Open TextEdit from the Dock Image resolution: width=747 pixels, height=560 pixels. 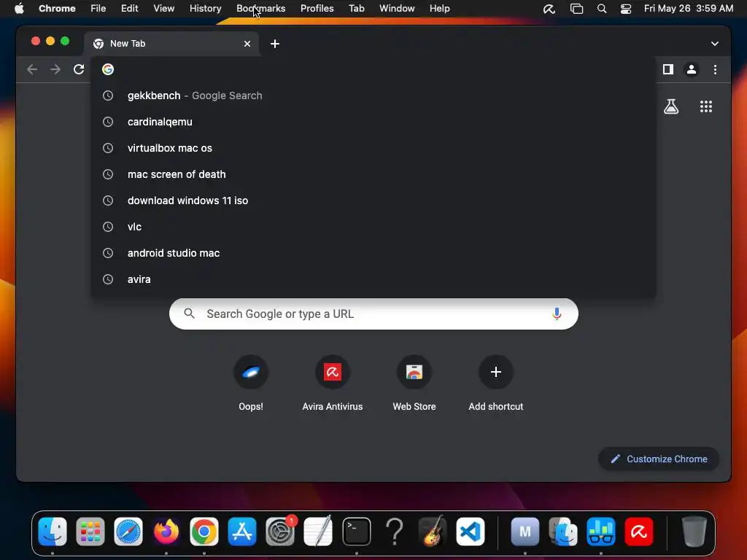(318, 532)
